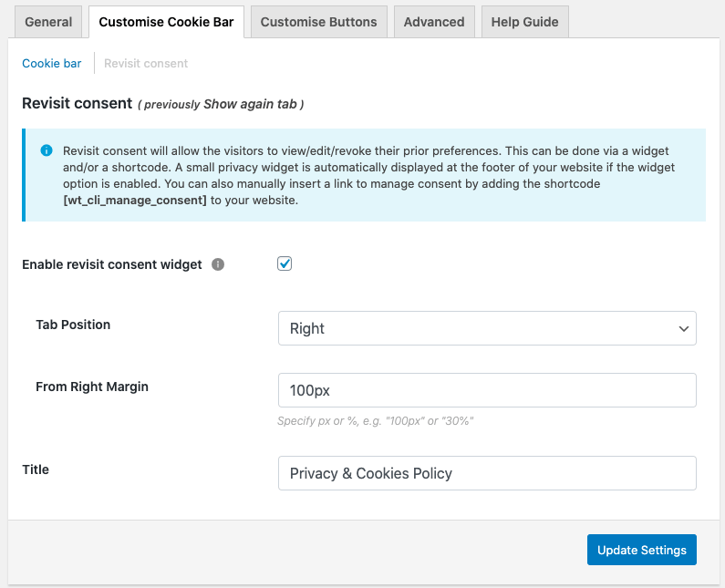Open the Advanced tab
Image resolution: width=725 pixels, height=588 pixels.
tap(434, 22)
